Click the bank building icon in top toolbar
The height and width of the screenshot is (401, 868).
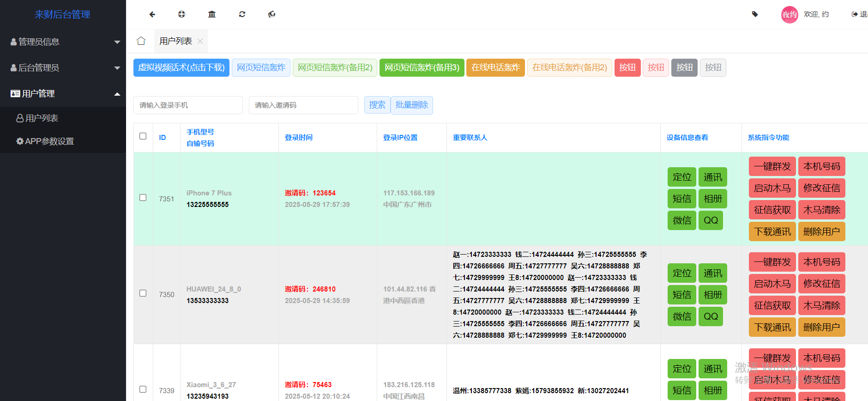[212, 14]
